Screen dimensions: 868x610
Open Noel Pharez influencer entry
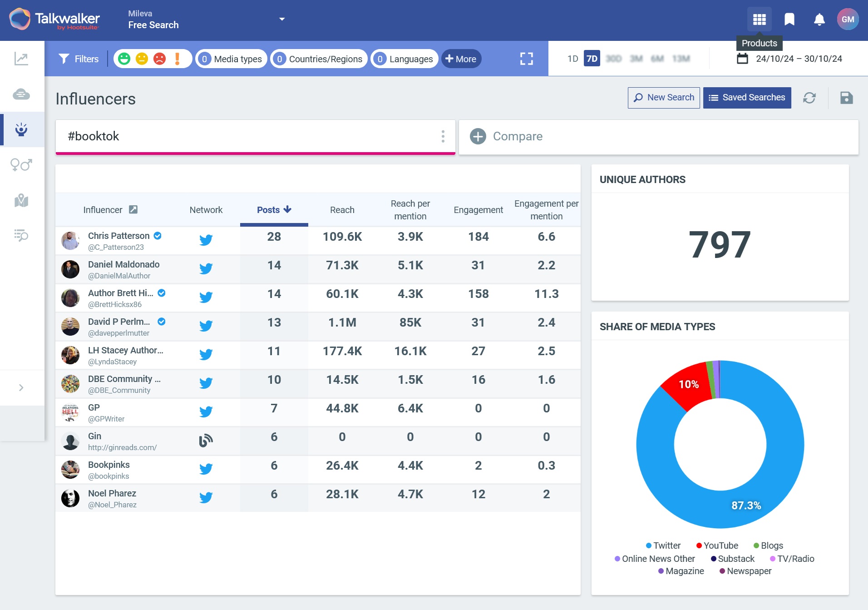pyautogui.click(x=112, y=493)
